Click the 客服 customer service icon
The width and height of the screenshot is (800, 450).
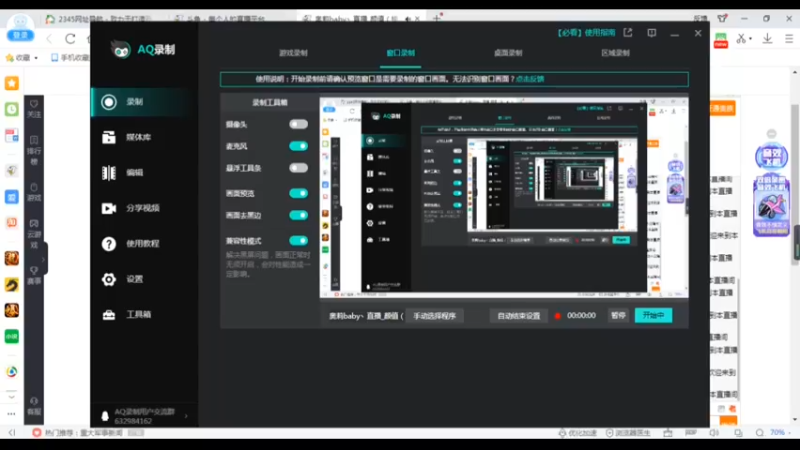[34, 406]
